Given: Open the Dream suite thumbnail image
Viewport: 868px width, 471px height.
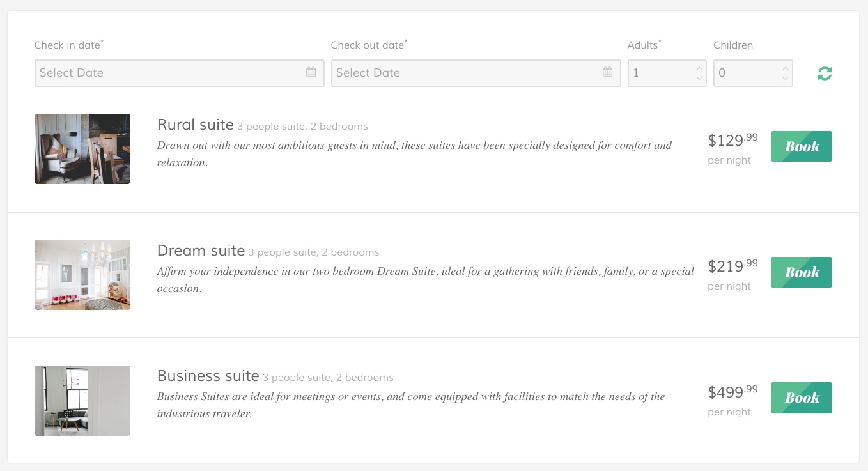Looking at the screenshot, I should (82, 275).
